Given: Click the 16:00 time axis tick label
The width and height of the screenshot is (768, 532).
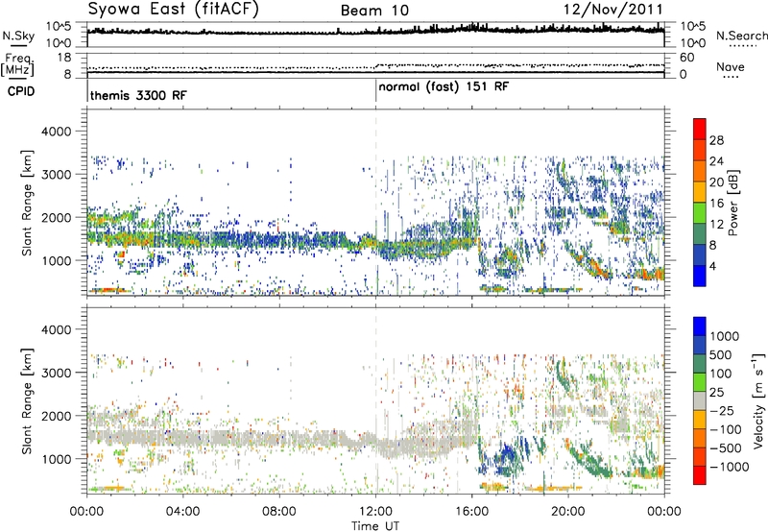Looking at the screenshot, I should [x=471, y=512].
